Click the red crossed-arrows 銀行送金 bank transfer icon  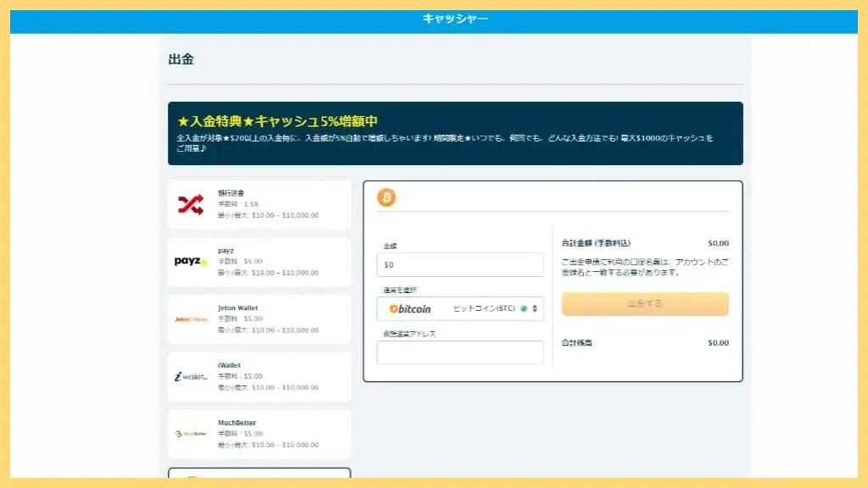pos(192,203)
